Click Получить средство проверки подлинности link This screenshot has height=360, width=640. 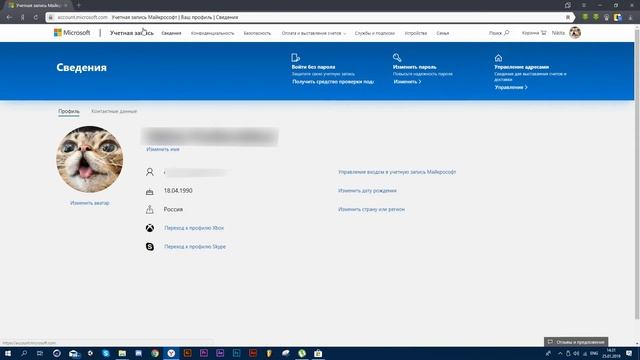click(333, 82)
